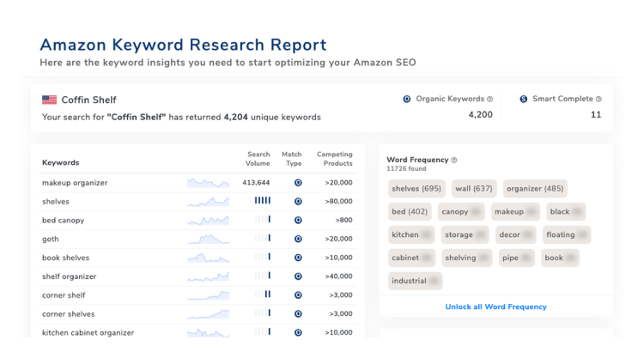Click trend sparkline for corner shelf
The height and width of the screenshot is (358, 644).
(209, 295)
